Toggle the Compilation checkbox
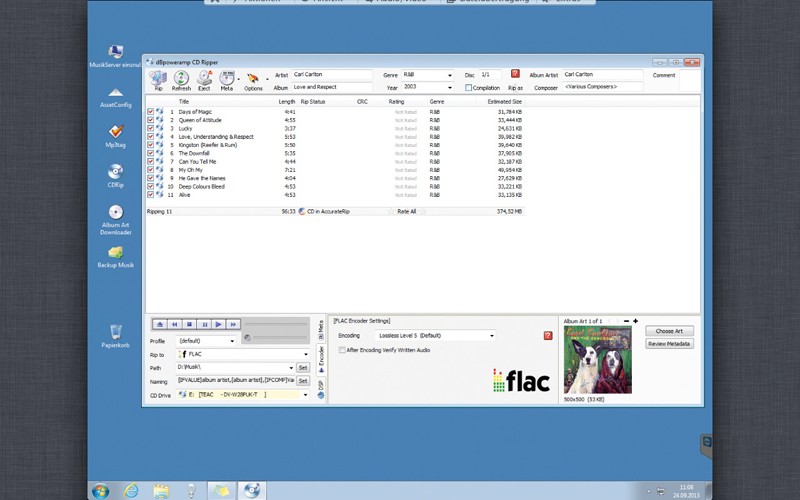800x500 pixels. tap(468, 88)
